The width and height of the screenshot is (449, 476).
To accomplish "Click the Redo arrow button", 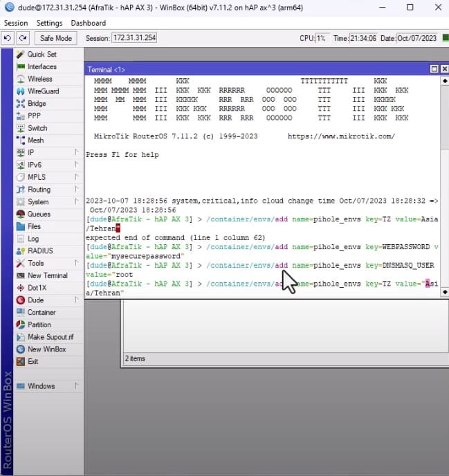I will pyautogui.click(x=22, y=38).
